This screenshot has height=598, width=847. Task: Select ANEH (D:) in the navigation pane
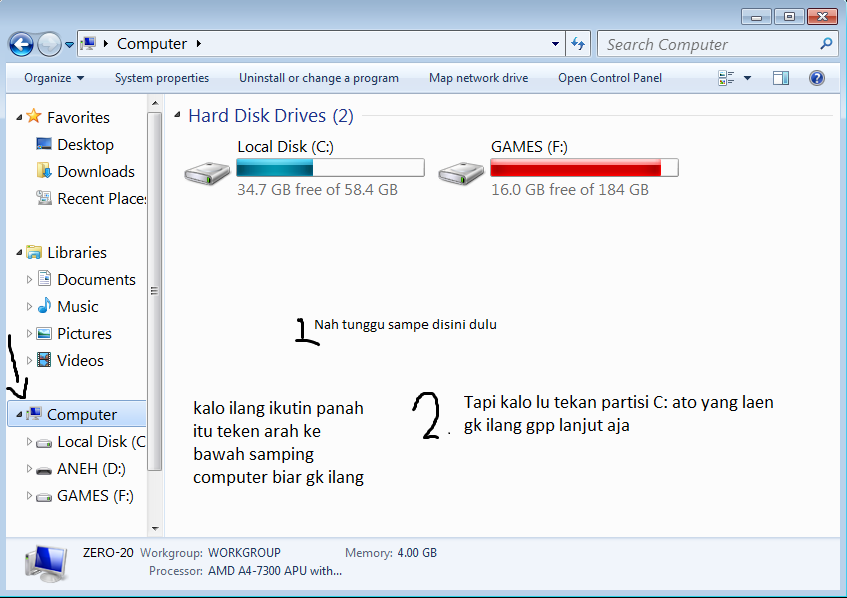[x=92, y=468]
